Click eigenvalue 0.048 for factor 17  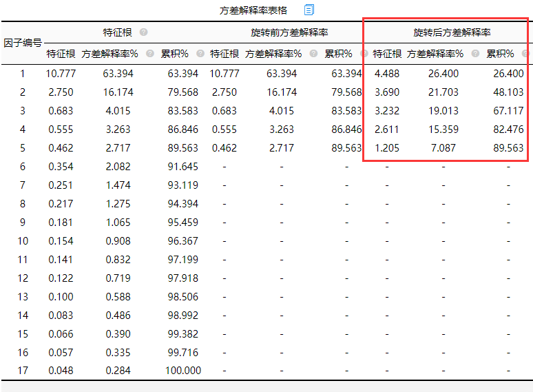point(61,371)
